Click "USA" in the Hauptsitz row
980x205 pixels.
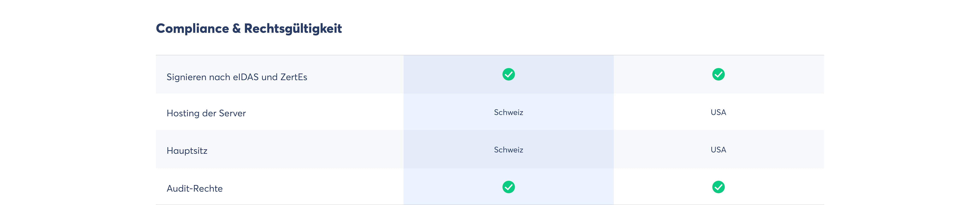718,150
